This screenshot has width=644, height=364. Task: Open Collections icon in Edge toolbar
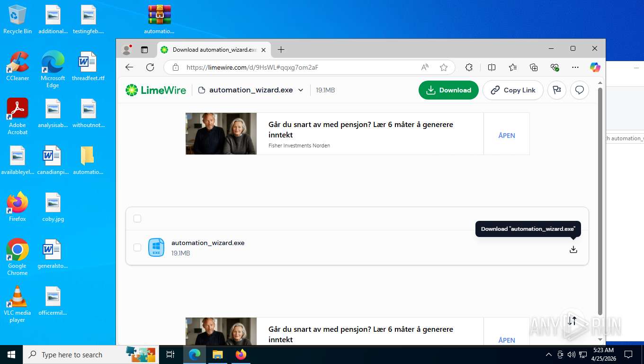[534, 67]
